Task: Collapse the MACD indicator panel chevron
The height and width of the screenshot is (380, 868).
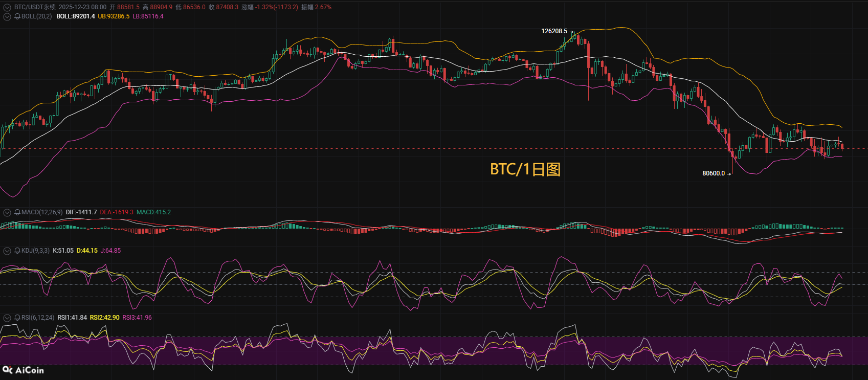Action: (x=7, y=212)
